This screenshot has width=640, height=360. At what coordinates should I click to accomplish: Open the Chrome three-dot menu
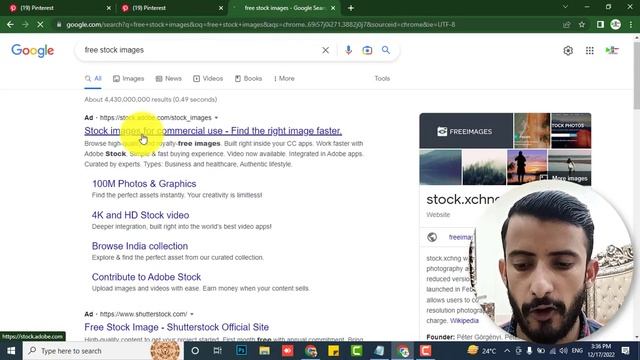pyautogui.click(x=631, y=24)
